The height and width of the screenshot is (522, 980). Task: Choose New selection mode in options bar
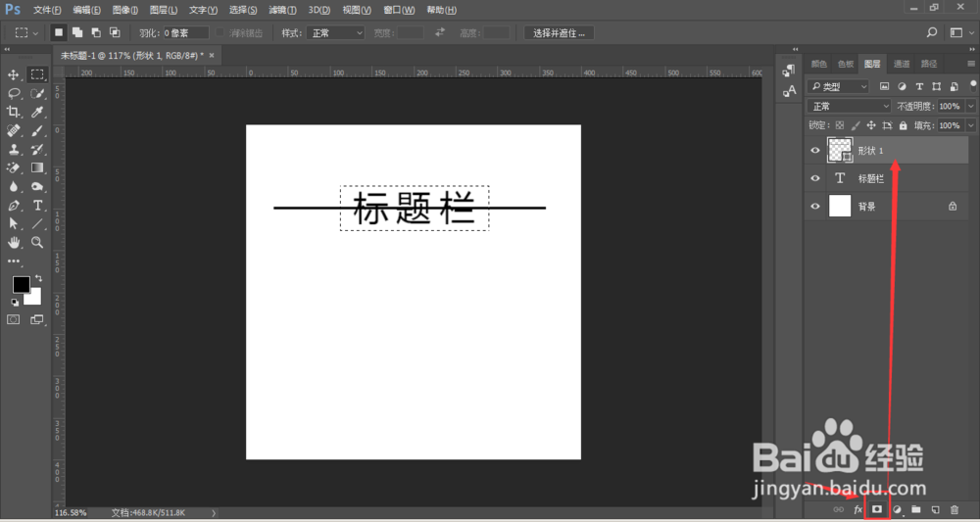point(59,32)
